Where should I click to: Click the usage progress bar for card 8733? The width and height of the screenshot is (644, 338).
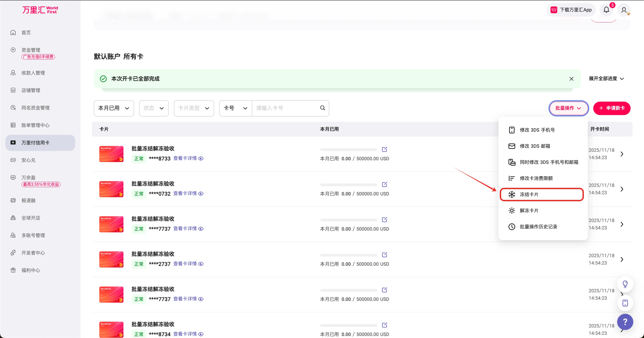pos(349,150)
